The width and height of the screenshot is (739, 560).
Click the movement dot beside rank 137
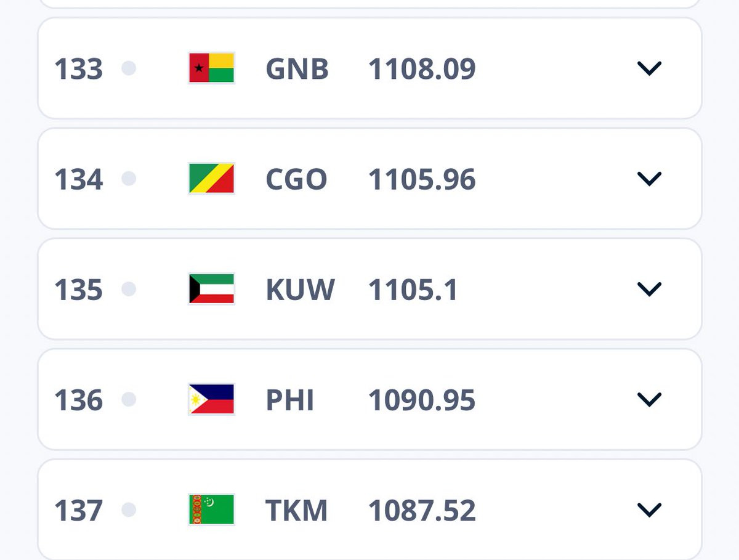pos(129,509)
